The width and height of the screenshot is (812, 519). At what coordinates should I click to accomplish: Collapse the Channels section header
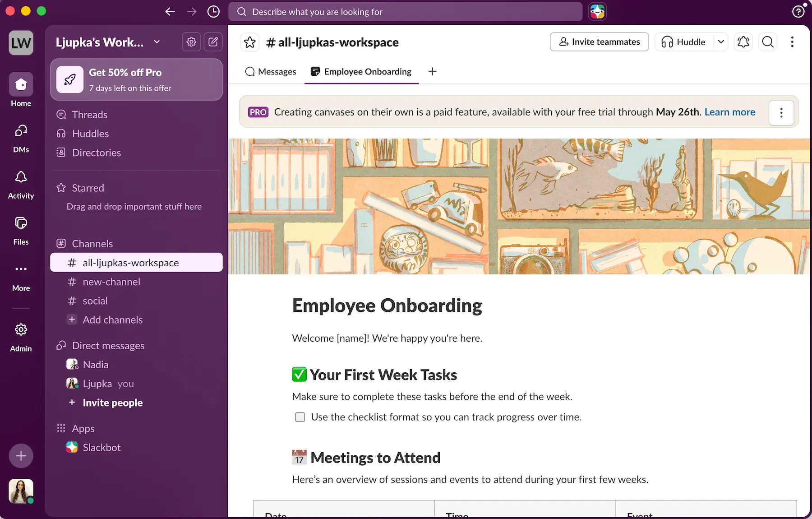[x=92, y=244]
